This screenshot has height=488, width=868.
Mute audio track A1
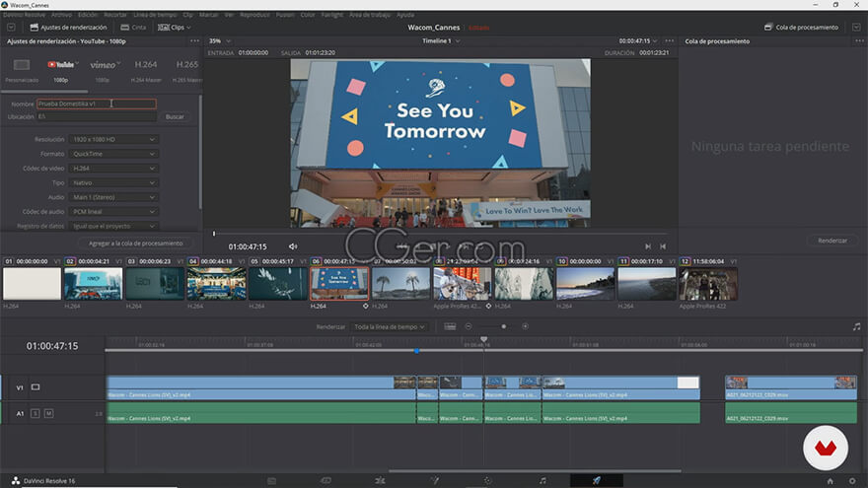click(48, 413)
